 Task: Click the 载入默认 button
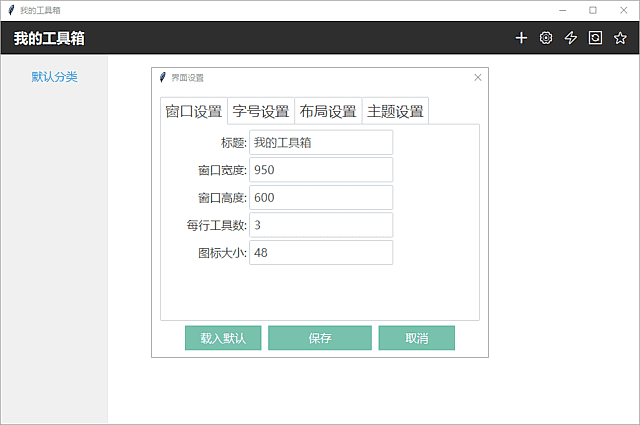(223, 338)
